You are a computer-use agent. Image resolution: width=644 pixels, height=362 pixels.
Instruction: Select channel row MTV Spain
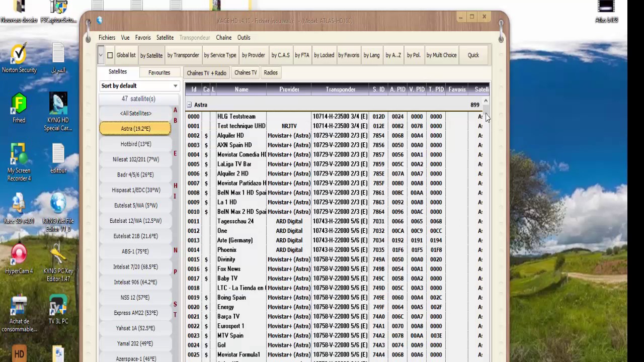[x=337, y=336]
